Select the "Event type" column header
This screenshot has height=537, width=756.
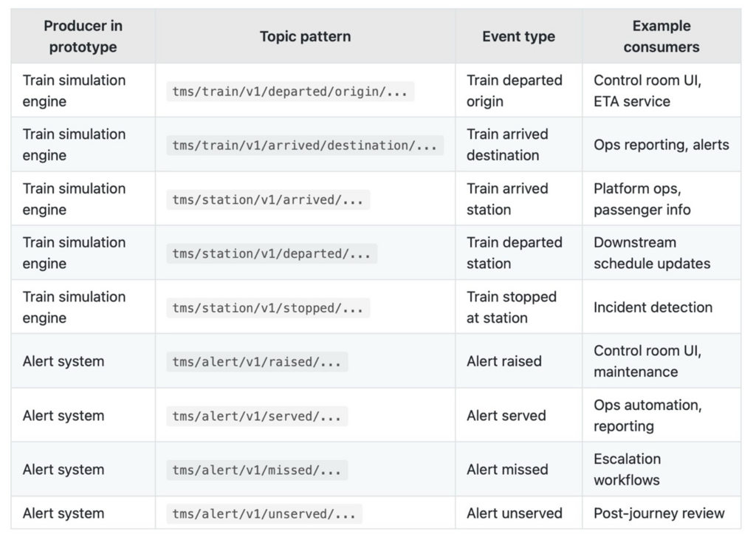518,36
